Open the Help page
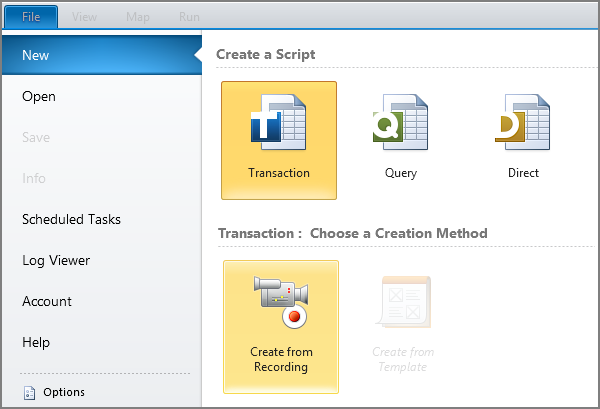Screen dimensions: 600x409 coord(36,342)
